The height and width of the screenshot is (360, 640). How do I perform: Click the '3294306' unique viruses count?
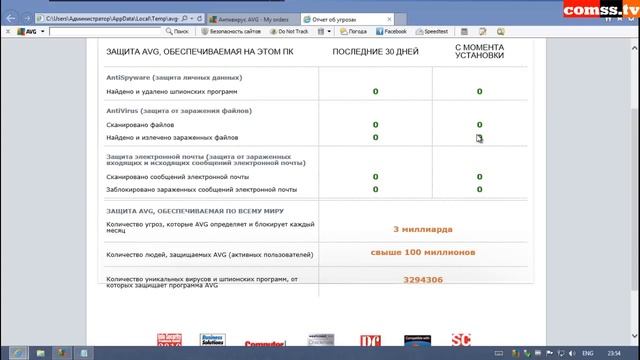423,280
